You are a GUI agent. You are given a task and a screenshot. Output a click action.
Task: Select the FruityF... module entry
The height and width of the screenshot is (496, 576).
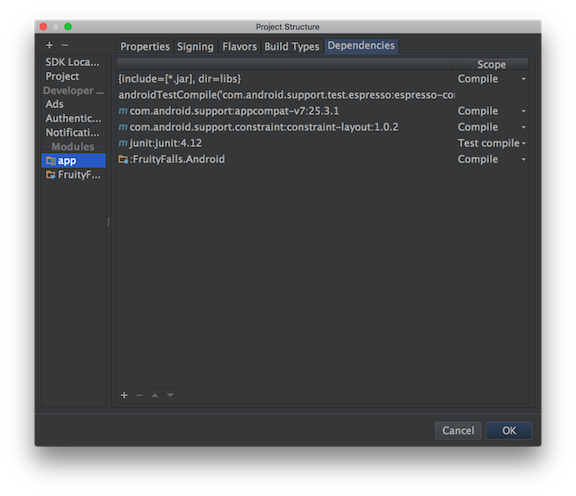[x=73, y=175]
